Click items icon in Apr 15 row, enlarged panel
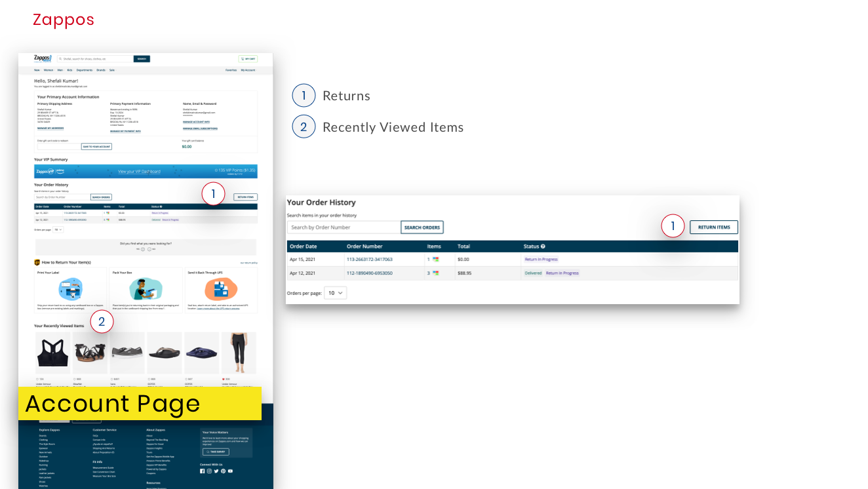The height and width of the screenshot is (489, 868). (436, 260)
